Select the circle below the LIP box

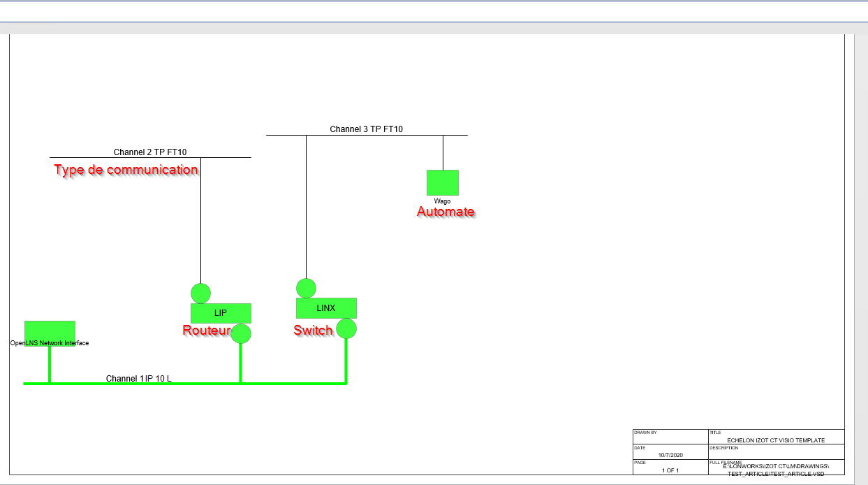click(241, 333)
